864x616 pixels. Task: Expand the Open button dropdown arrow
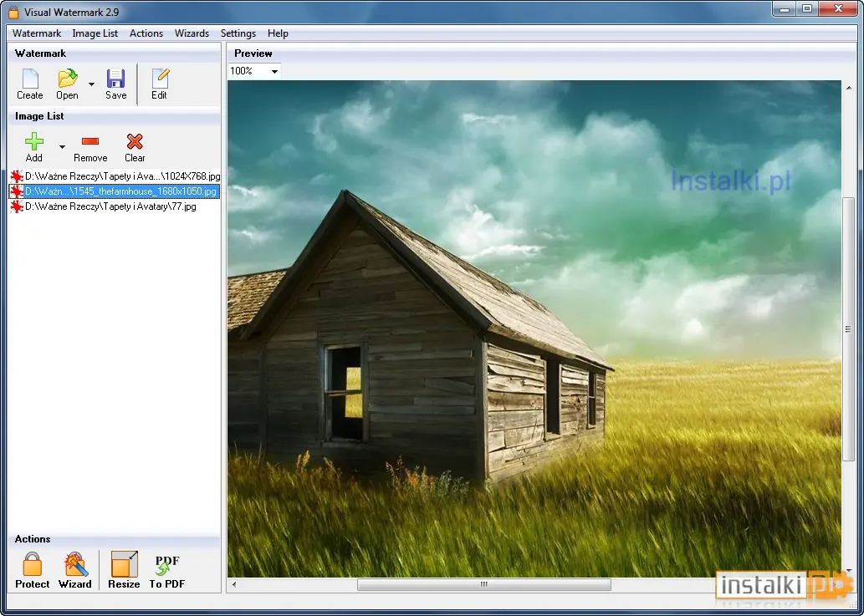coord(91,84)
